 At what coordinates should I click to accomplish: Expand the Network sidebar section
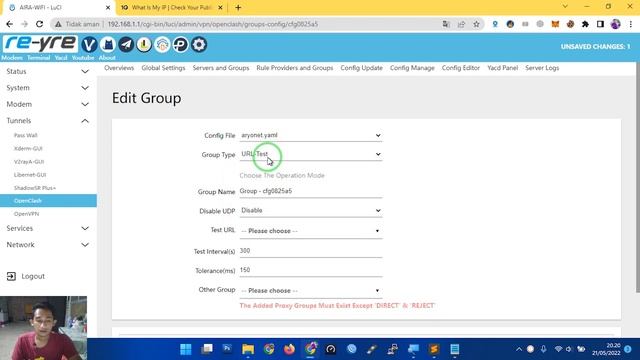pyautogui.click(x=48, y=244)
